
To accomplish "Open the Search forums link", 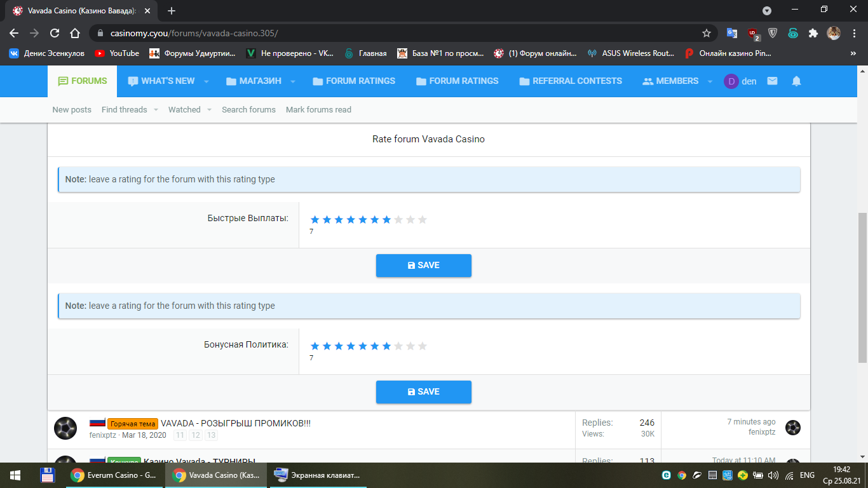I will click(x=248, y=109).
